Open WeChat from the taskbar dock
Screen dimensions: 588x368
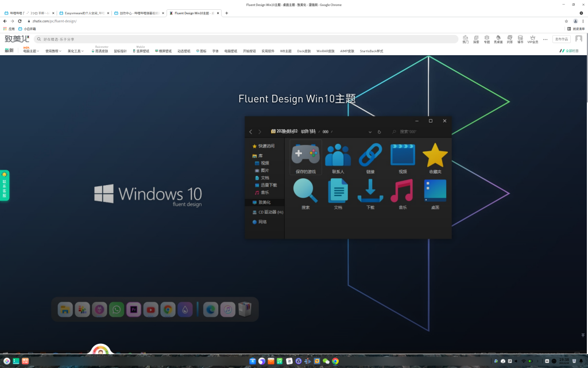pos(326,361)
